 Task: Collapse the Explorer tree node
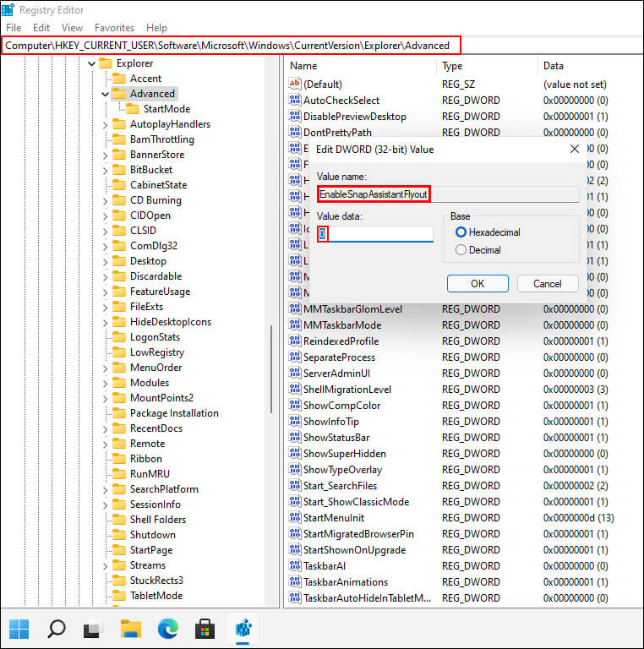click(x=92, y=63)
